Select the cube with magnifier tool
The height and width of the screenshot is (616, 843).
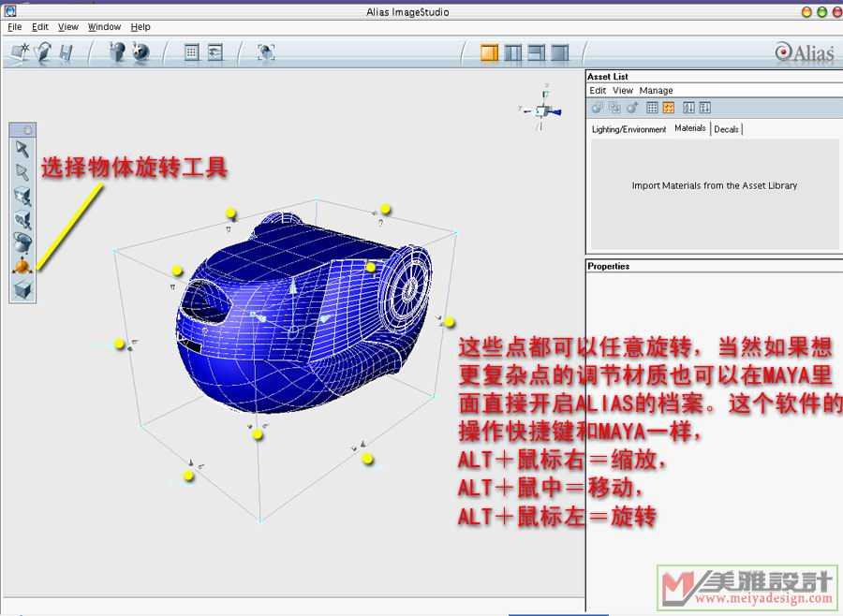tap(22, 220)
